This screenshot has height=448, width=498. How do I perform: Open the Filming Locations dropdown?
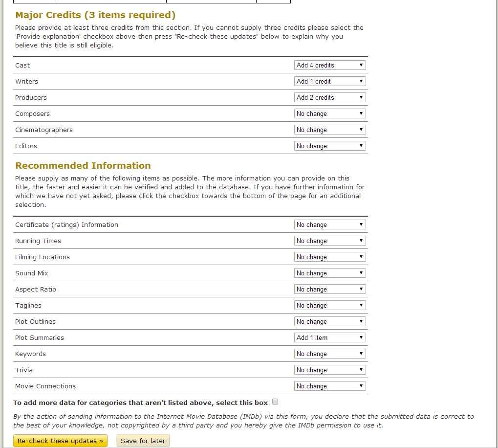tap(330, 257)
